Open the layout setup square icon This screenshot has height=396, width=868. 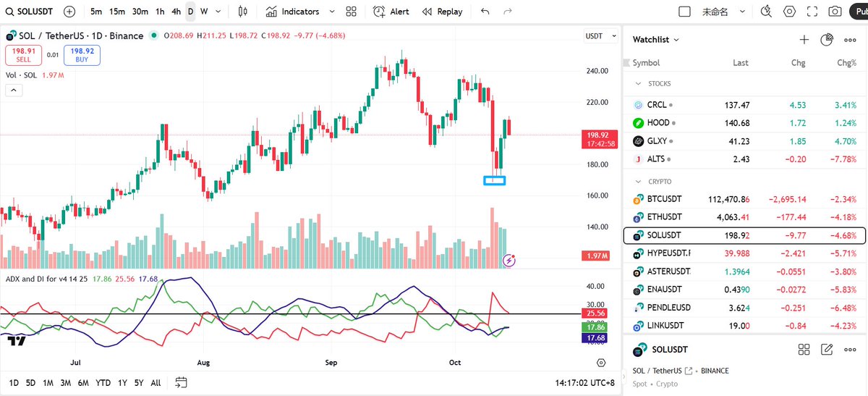point(684,12)
